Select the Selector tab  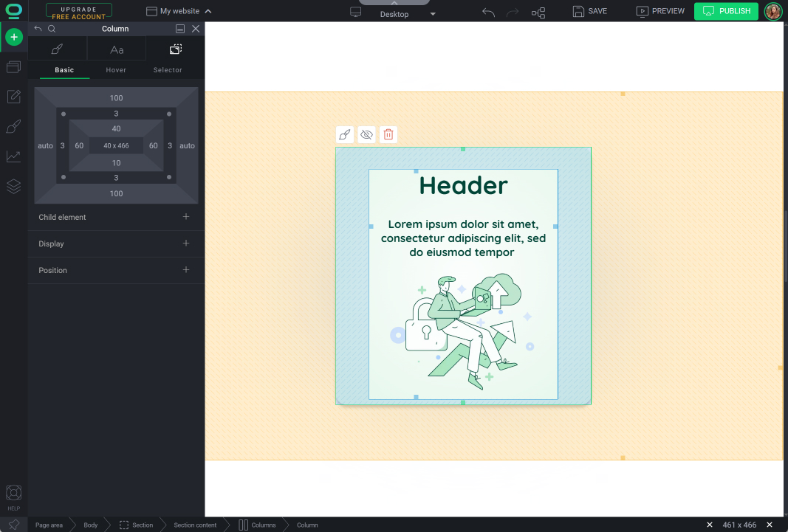tap(168, 70)
